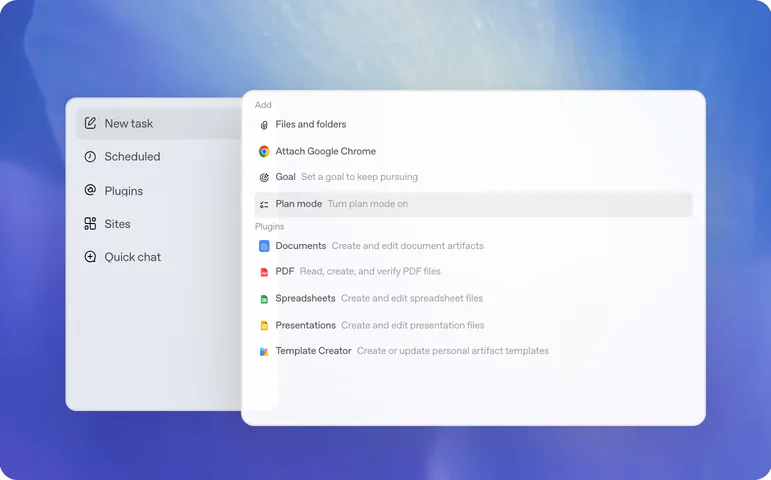Click the paperclip icon for Files and folders

tap(264, 125)
